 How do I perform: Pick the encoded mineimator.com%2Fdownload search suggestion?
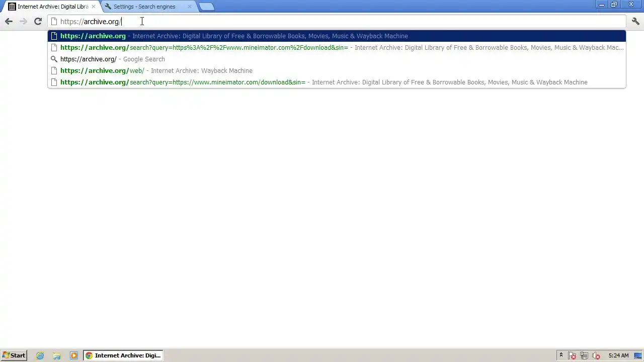point(337,47)
